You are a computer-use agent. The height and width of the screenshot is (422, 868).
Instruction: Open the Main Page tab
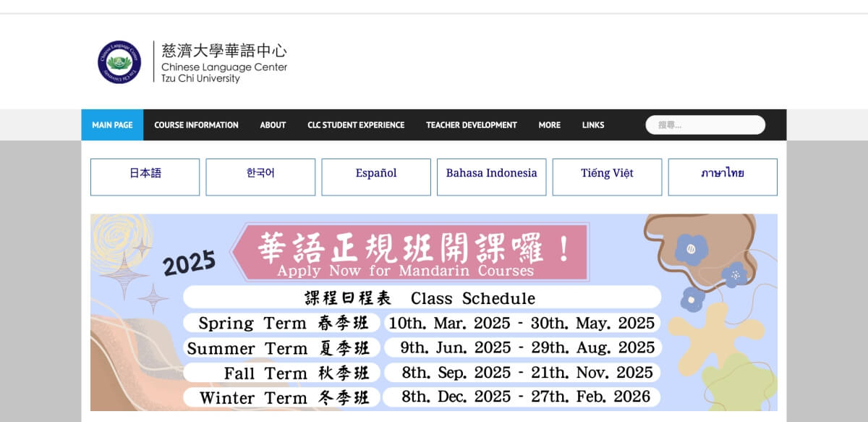112,125
